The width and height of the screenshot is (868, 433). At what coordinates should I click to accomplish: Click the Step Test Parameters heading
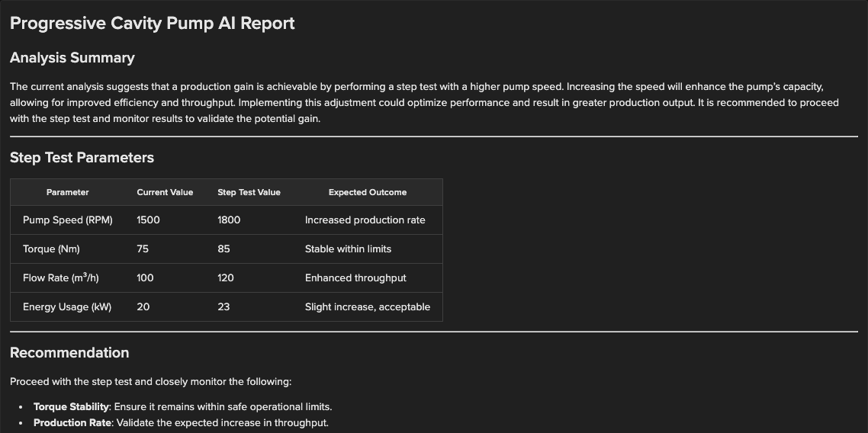click(x=82, y=158)
